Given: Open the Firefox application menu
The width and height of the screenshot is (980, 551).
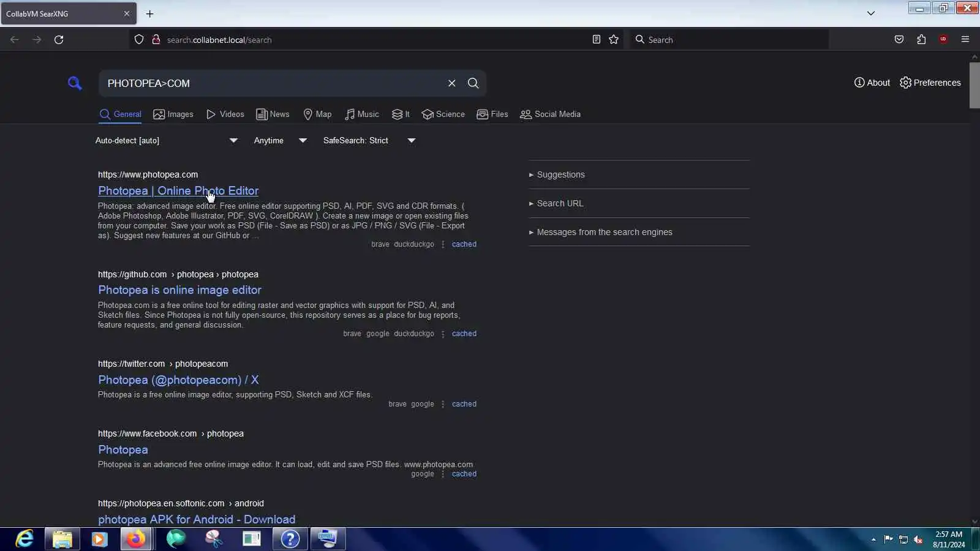Looking at the screenshot, I should [x=965, y=40].
